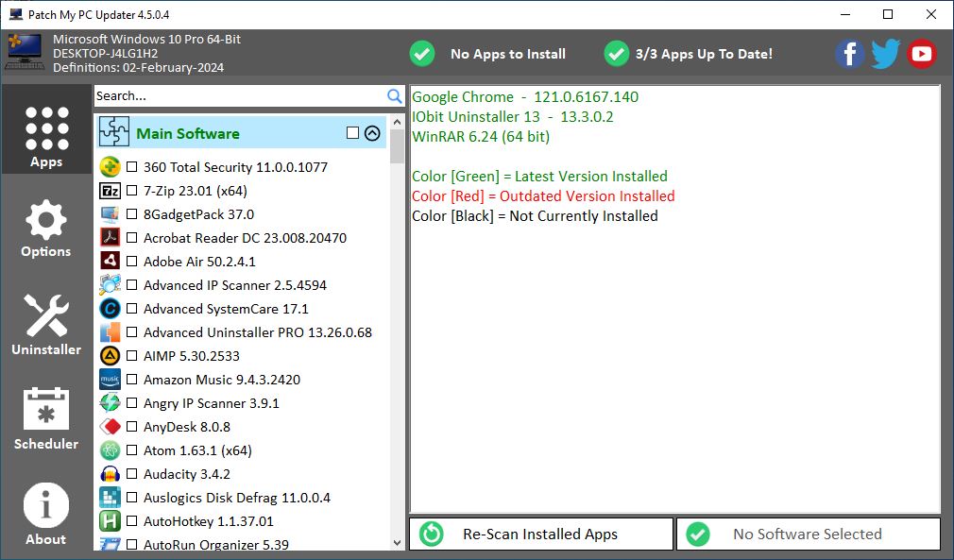The image size is (954, 560).
Task: Select the Audacity 3.4.2 checkbox
Action: tap(131, 474)
